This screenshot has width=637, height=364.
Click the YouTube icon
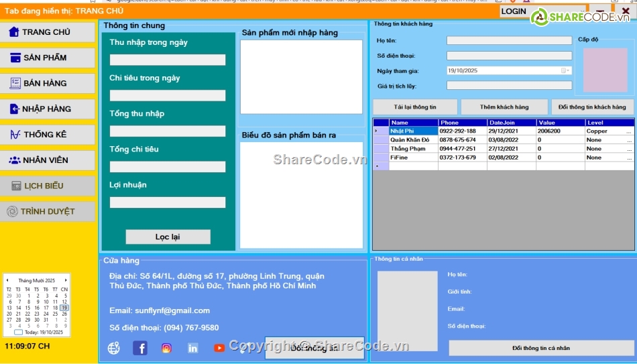[x=219, y=348]
